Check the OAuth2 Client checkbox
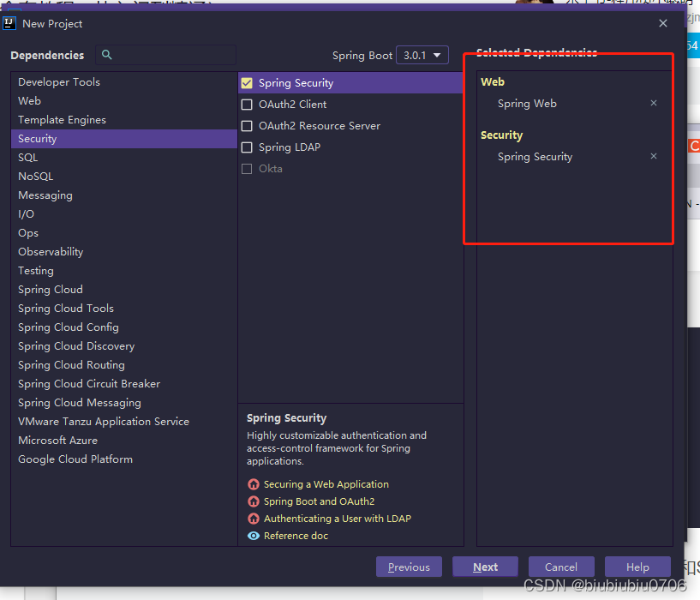Viewport: 700px width, 600px height. [247, 105]
